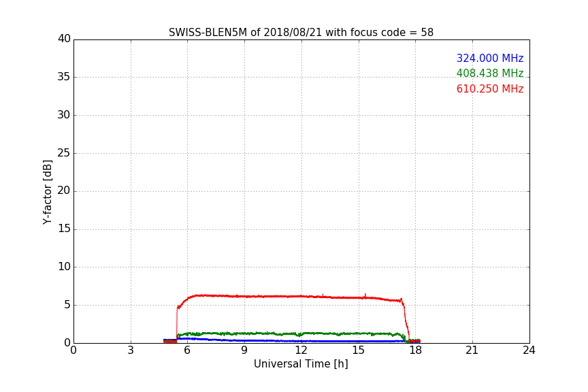This screenshot has width=588, height=392.
Task: Select the 324.000 MHz legend label
Action: click(x=490, y=58)
